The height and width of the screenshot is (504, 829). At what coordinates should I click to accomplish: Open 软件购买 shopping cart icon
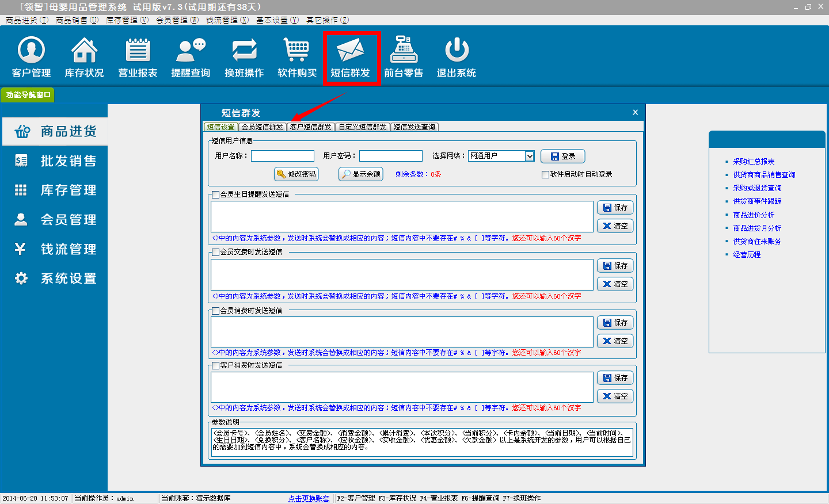click(x=297, y=51)
